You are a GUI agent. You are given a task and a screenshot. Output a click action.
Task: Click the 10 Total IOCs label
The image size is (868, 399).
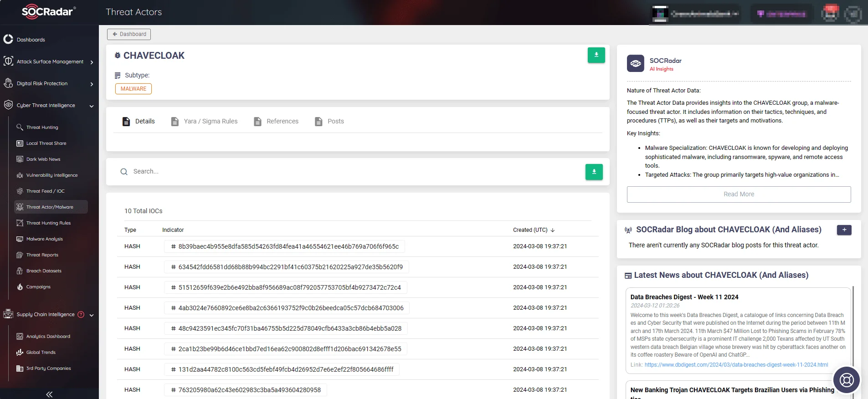144,211
